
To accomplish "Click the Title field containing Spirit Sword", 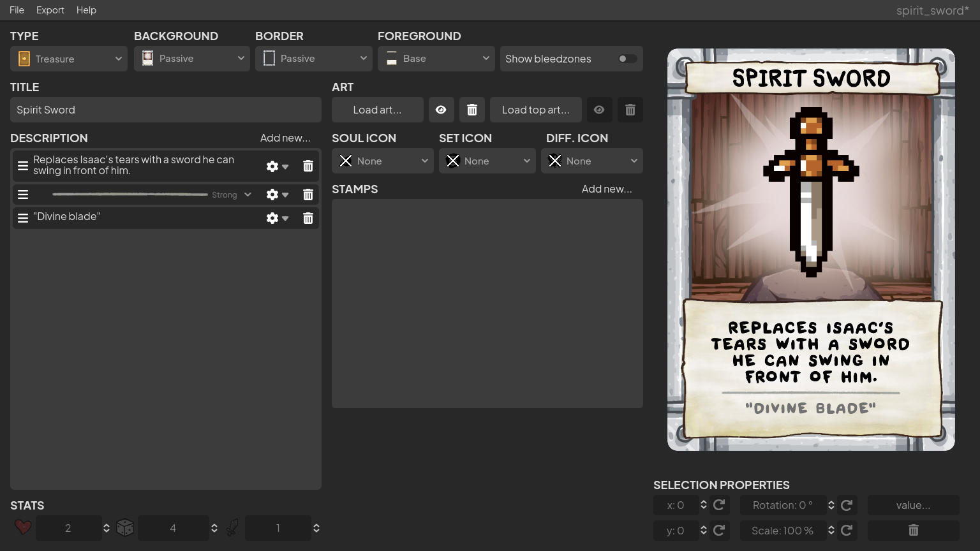I will pyautogui.click(x=166, y=110).
